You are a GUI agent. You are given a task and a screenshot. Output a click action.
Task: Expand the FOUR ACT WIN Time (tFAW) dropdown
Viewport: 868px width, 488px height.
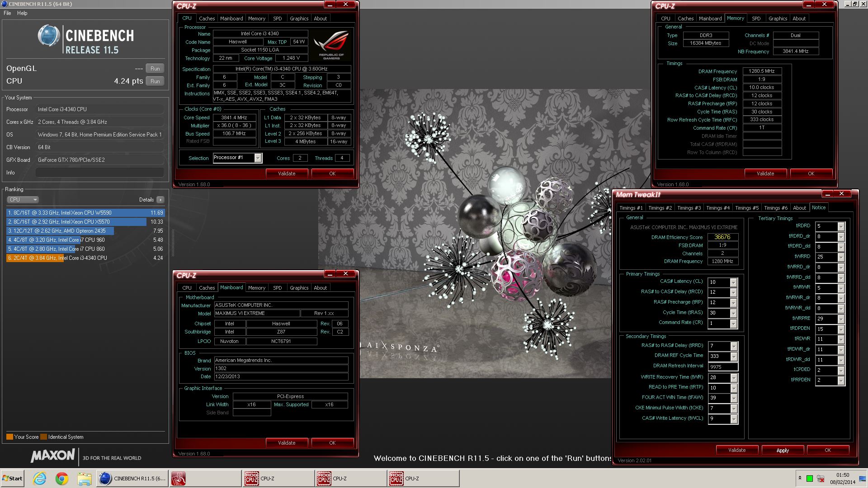pyautogui.click(x=734, y=398)
